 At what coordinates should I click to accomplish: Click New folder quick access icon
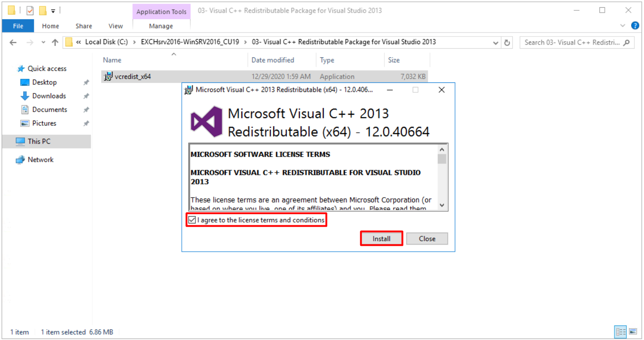(43, 10)
